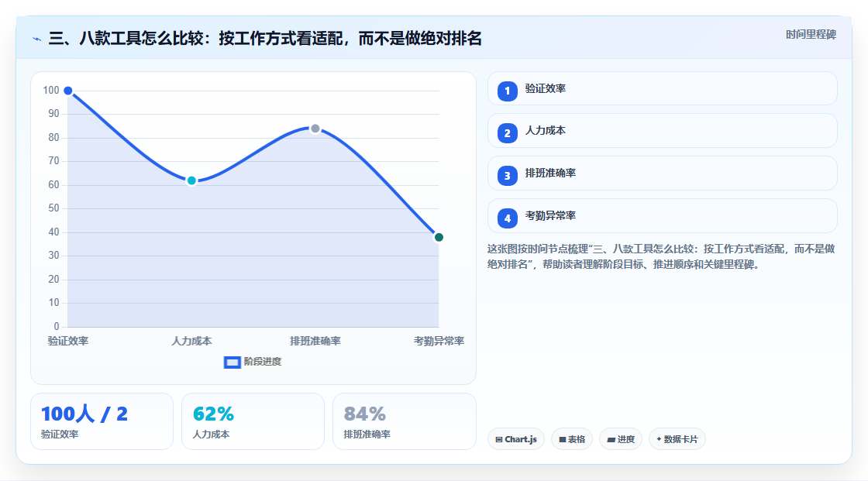Viewport: 868px width, 481px height.
Task: Click the 排班准确率 x-axis label
Action: tap(315, 341)
